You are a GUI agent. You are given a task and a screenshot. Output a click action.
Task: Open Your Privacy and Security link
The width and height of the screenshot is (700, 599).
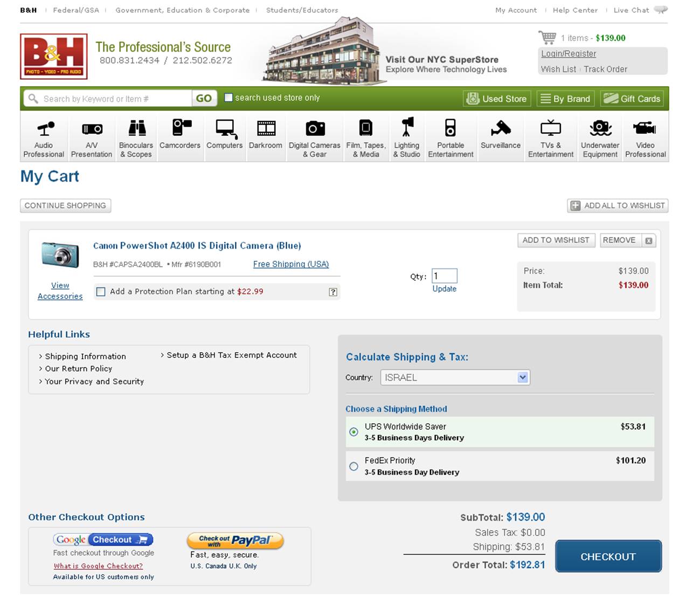coord(94,381)
